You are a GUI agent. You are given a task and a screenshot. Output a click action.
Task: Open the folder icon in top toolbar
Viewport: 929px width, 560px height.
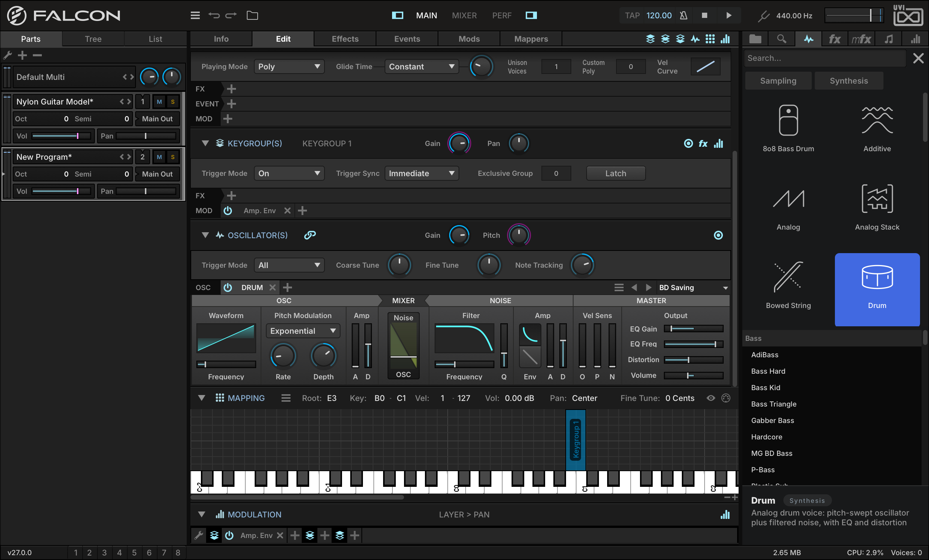point(252,15)
